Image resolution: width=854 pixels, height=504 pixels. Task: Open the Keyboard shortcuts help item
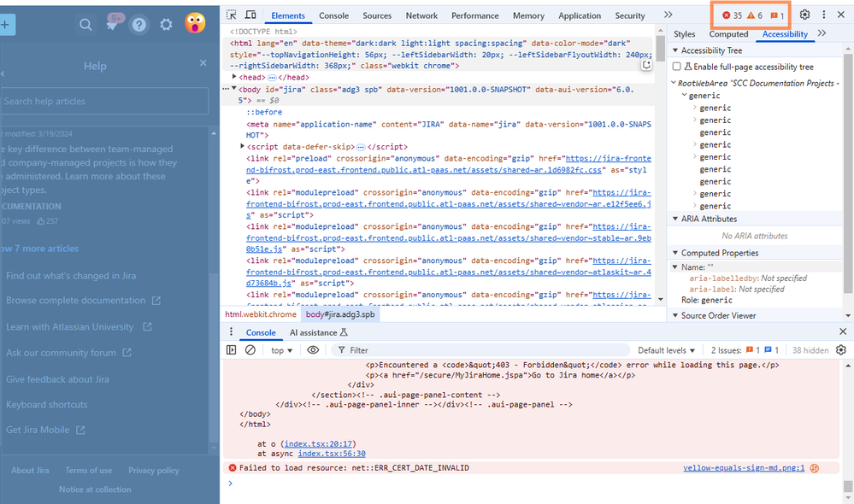point(47,404)
